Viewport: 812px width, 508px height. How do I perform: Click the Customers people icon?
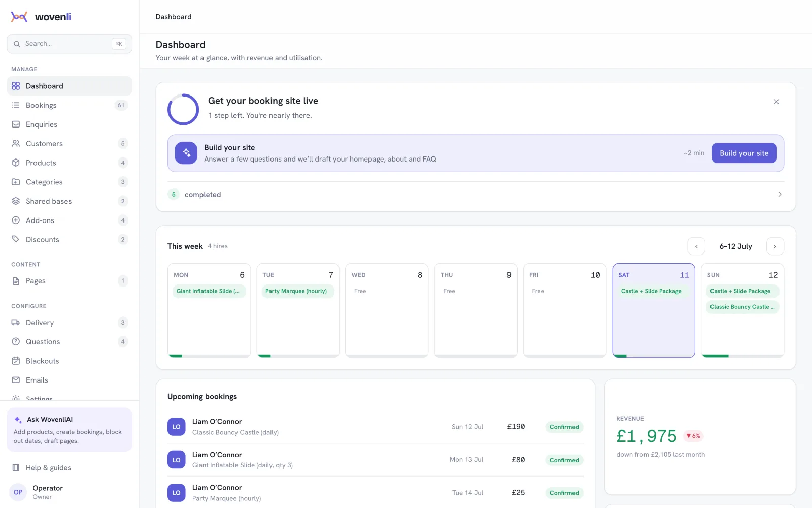[16, 144]
